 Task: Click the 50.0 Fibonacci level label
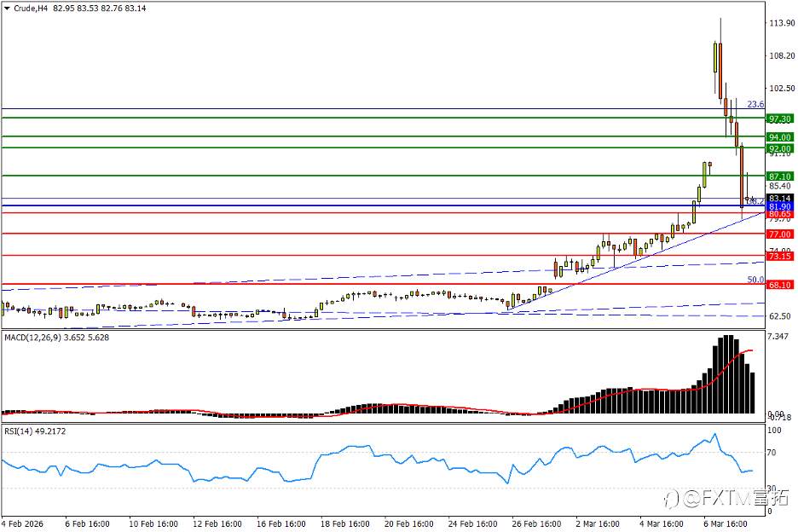coord(755,280)
